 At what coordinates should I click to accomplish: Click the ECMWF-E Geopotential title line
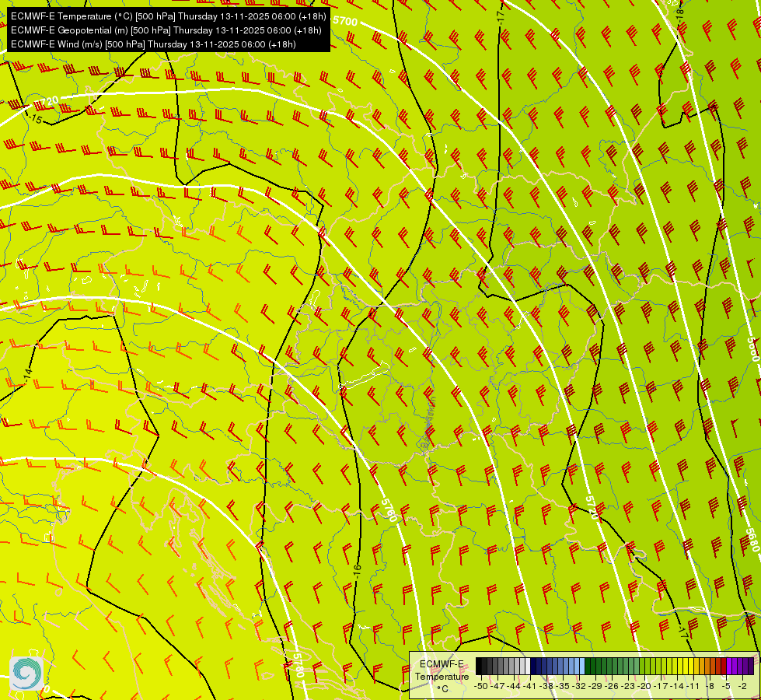point(166,30)
